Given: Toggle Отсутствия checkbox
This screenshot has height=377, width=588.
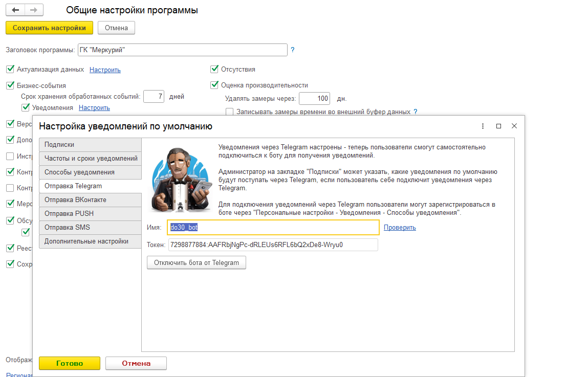Looking at the screenshot, I should tap(214, 69).
